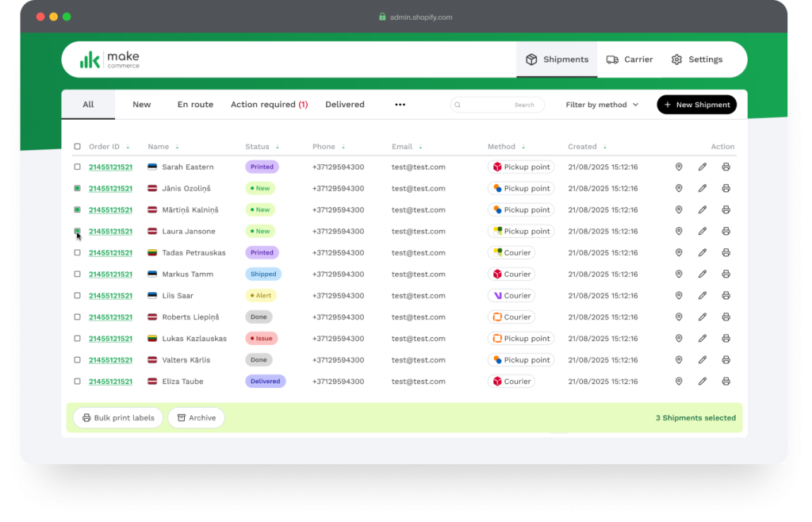Screen dimensions: 812x522
Task: Uncheck the Mārtiņš Kalniņš row checkbox
Action: click(x=78, y=210)
